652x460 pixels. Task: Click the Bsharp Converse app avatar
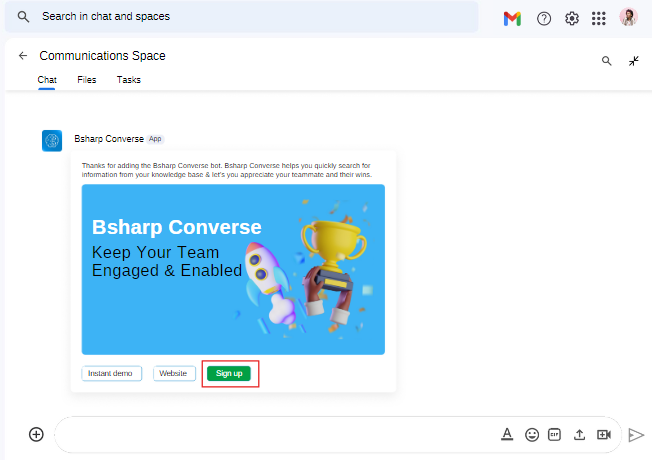pos(52,141)
